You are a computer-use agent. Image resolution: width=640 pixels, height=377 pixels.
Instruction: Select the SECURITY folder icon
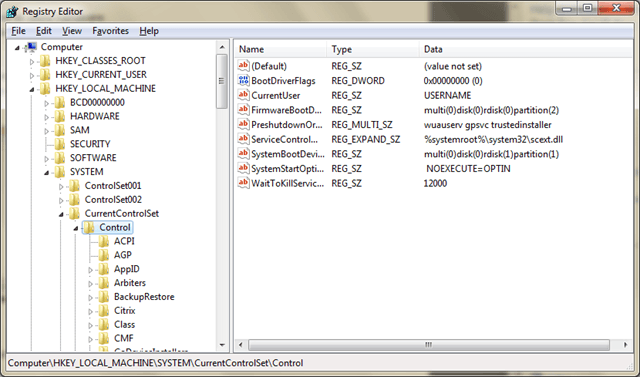pyautogui.click(x=60, y=144)
